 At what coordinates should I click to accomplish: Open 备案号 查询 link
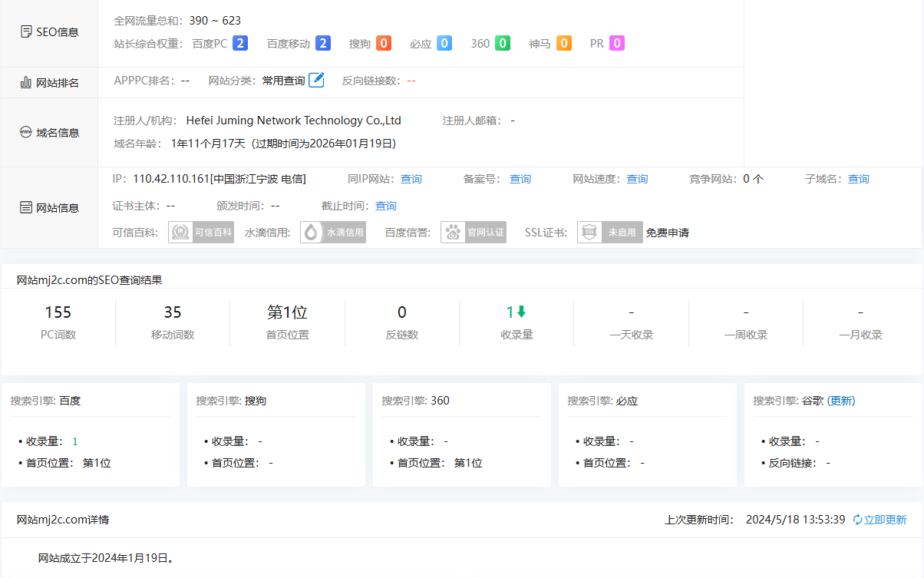pyautogui.click(x=520, y=179)
